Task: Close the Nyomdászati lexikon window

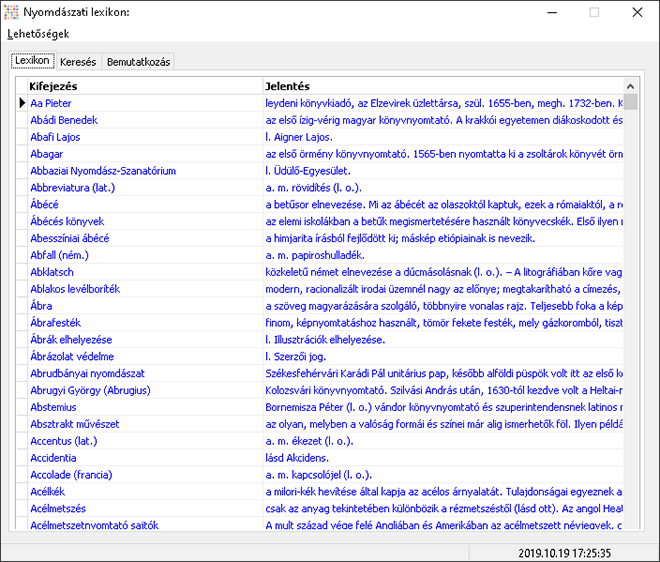Action: [x=637, y=12]
